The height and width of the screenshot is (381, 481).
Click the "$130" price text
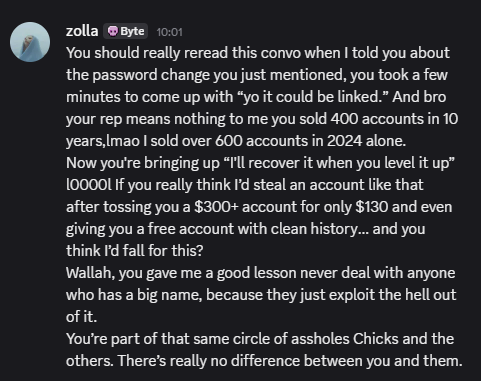[372, 207]
